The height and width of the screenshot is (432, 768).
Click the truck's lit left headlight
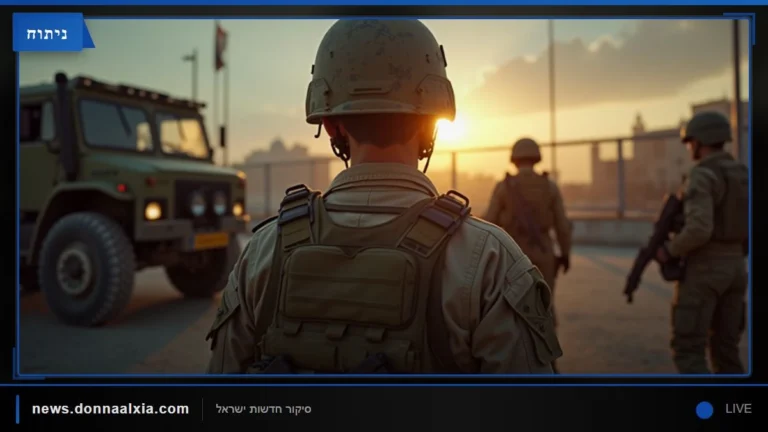click(153, 211)
